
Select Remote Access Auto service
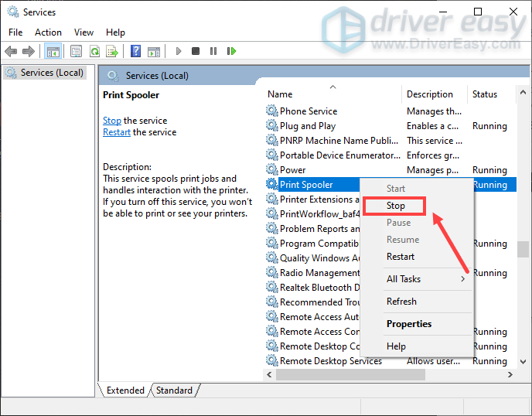click(312, 316)
